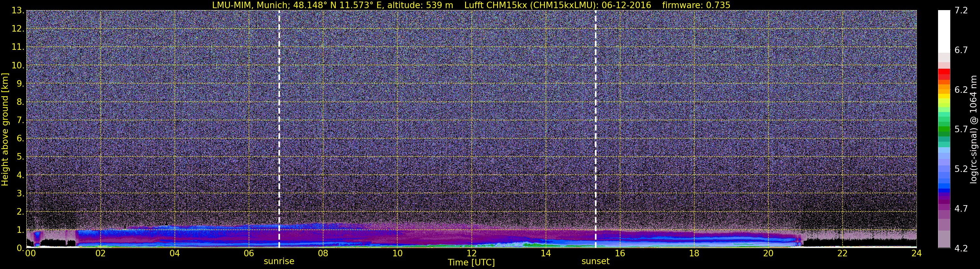Click the '1.' height tick label
980x269 pixels.
click(20, 230)
